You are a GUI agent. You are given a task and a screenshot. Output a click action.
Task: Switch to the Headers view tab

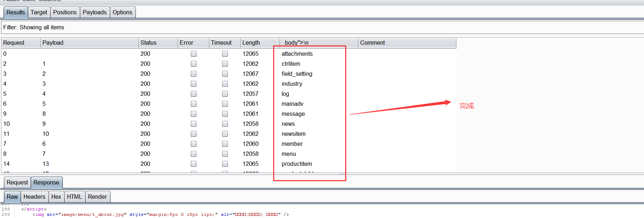[x=34, y=197]
